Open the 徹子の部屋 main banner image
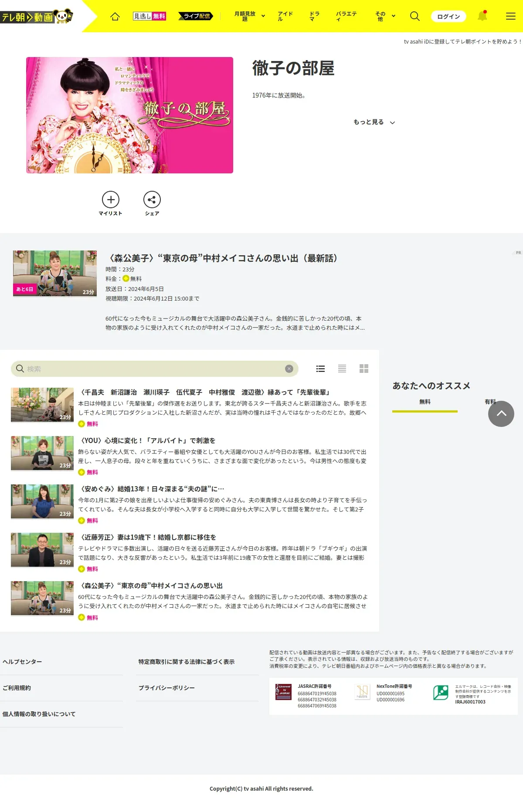The height and width of the screenshot is (812, 523). point(129,115)
